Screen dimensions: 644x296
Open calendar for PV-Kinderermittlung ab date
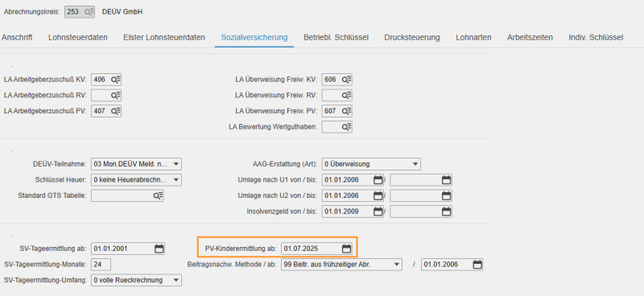(x=347, y=249)
